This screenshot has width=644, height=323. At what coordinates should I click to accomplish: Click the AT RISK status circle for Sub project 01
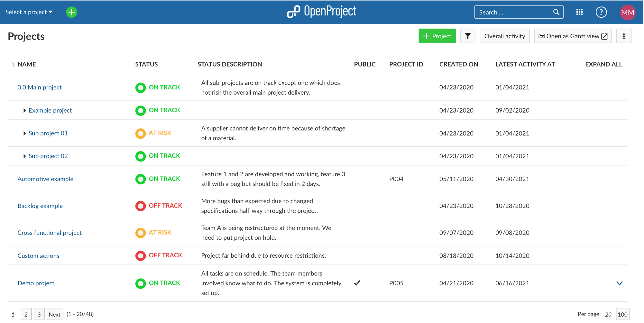click(141, 134)
